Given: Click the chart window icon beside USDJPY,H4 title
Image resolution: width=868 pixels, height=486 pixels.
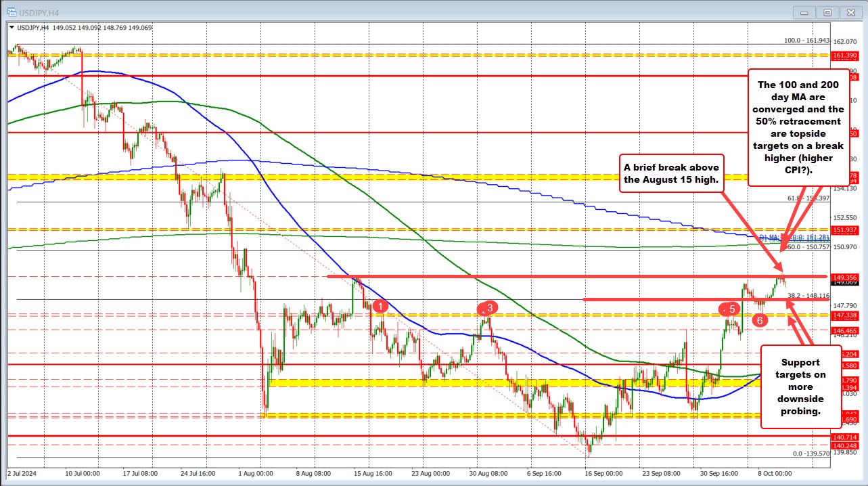Looking at the screenshot, I should coord(12,12).
